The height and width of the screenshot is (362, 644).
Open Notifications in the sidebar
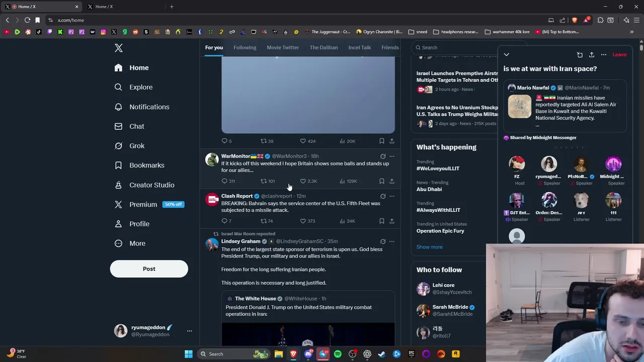(x=142, y=107)
